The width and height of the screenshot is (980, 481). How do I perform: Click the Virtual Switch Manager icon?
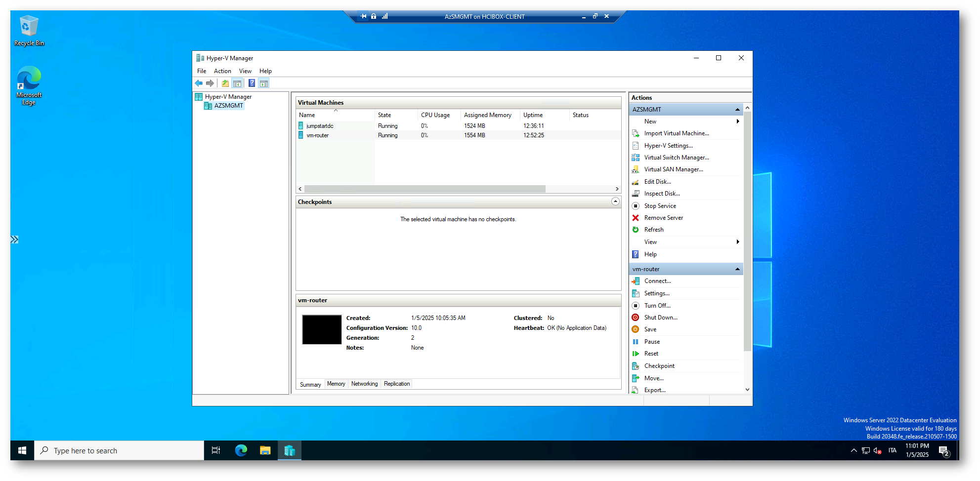(636, 158)
